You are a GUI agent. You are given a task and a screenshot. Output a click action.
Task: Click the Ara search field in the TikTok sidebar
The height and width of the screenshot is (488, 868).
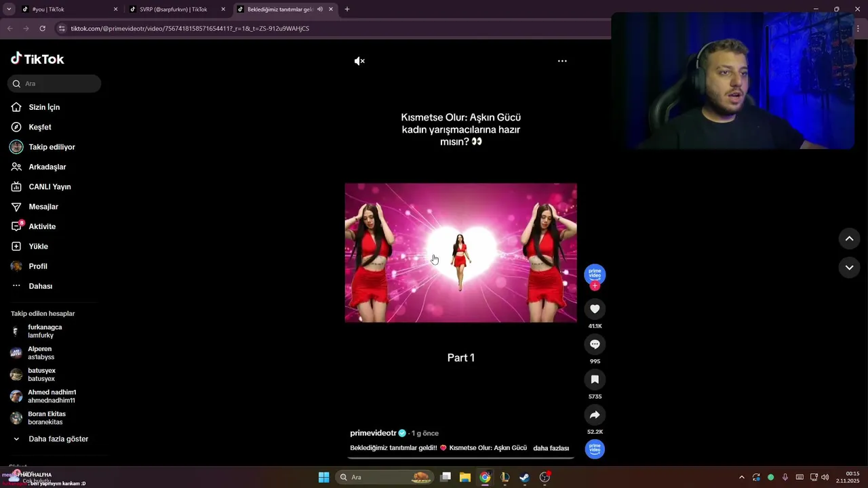pos(54,83)
